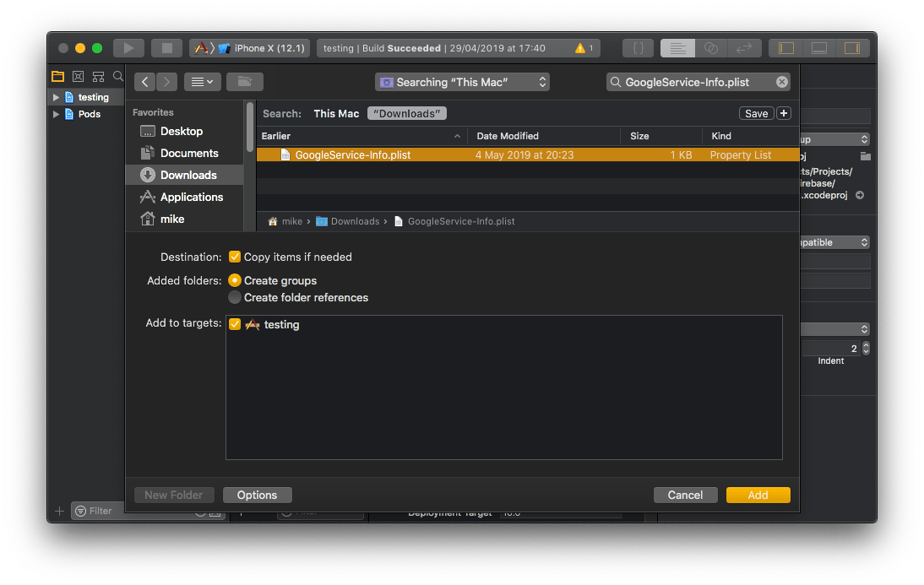Run the project with the Play button
The image size is (924, 585).
(x=128, y=48)
